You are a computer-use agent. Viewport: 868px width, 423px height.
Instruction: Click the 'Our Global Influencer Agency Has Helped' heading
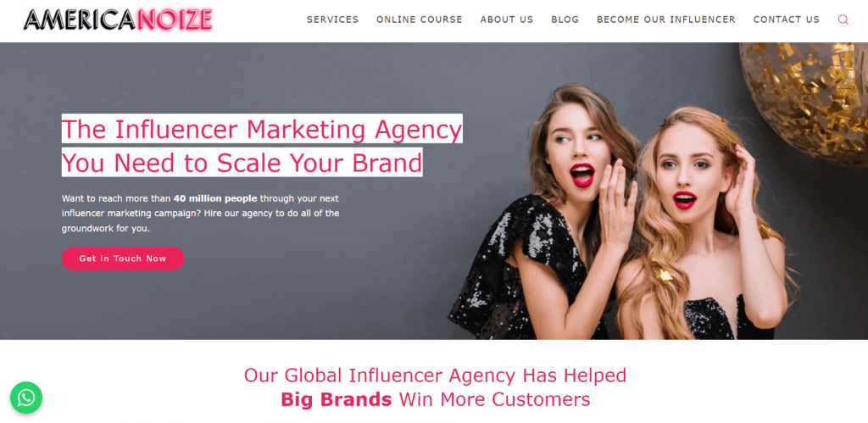coord(435,376)
